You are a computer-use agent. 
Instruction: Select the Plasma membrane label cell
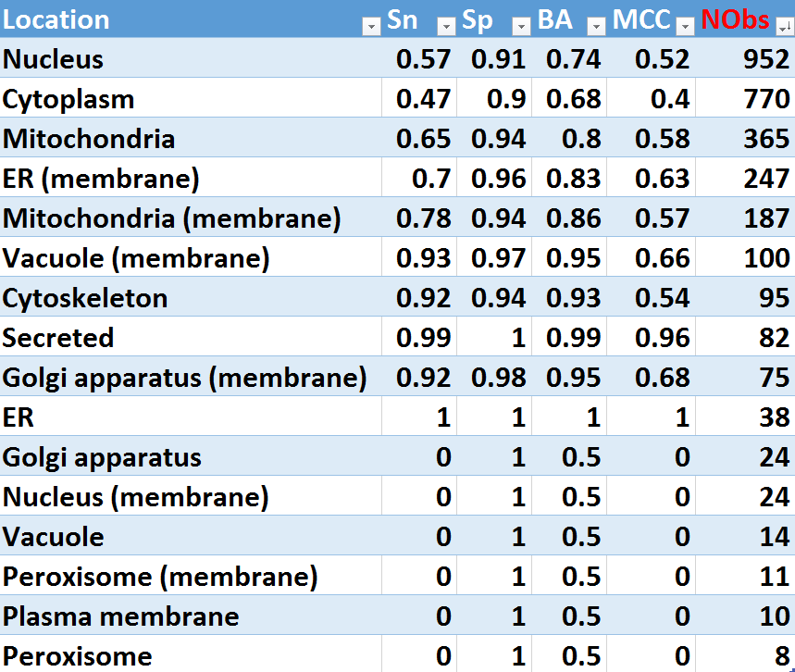click(x=120, y=616)
